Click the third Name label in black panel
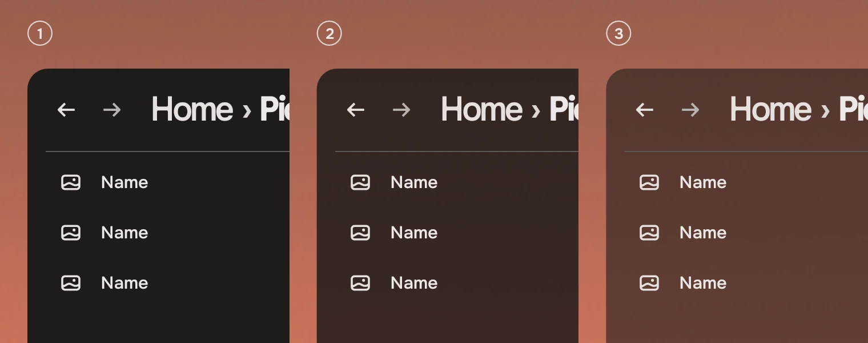This screenshot has width=868, height=343. [124, 283]
